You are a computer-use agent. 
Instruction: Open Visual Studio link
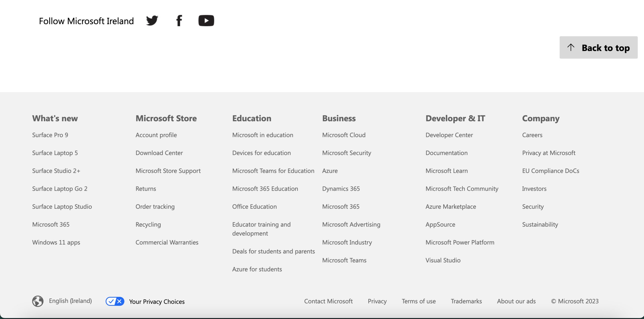point(443,260)
